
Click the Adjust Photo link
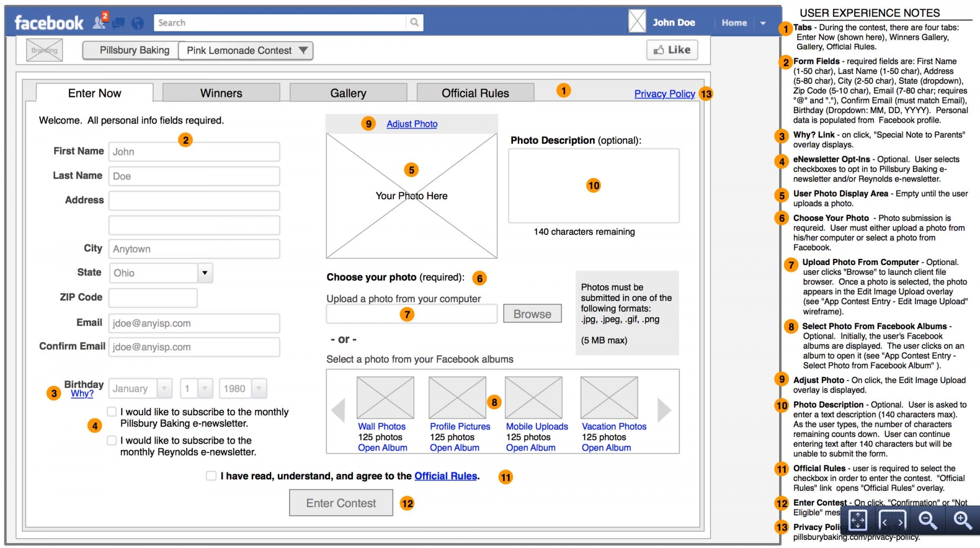(412, 124)
